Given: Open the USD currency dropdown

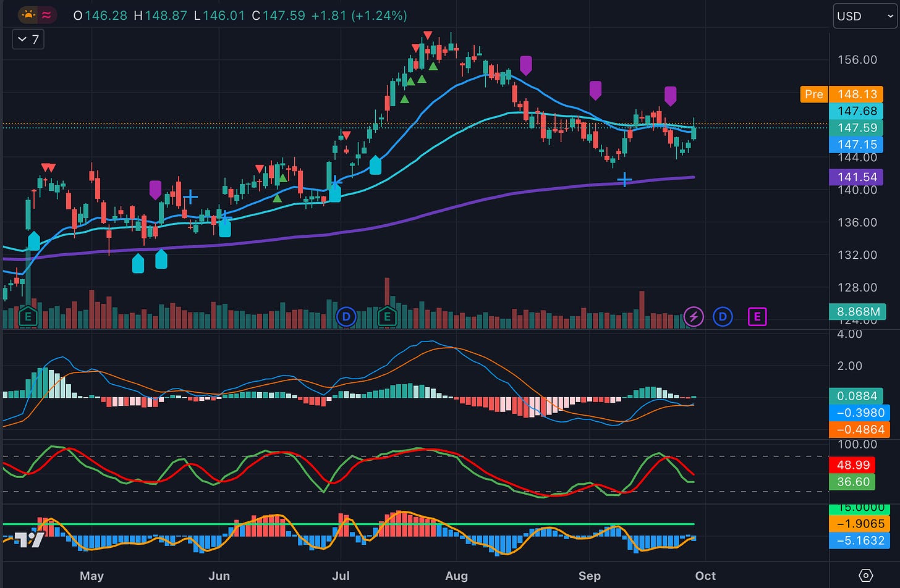Looking at the screenshot, I should tap(866, 16).
